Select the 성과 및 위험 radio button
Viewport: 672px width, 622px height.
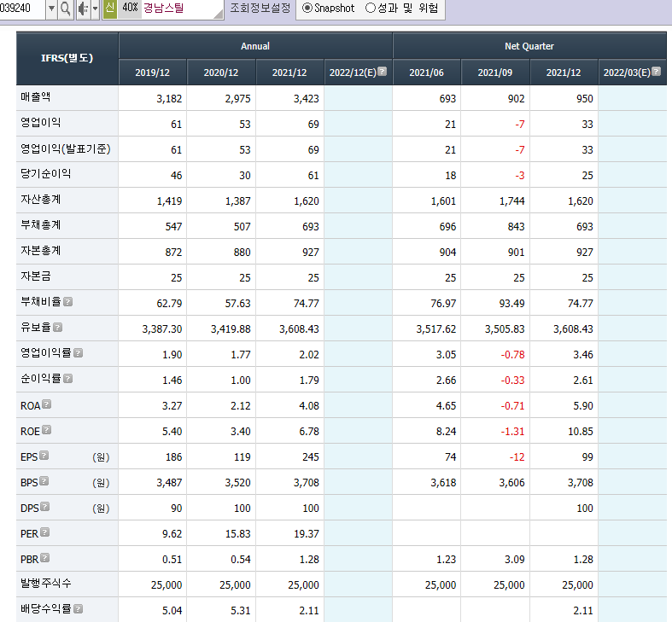371,9
